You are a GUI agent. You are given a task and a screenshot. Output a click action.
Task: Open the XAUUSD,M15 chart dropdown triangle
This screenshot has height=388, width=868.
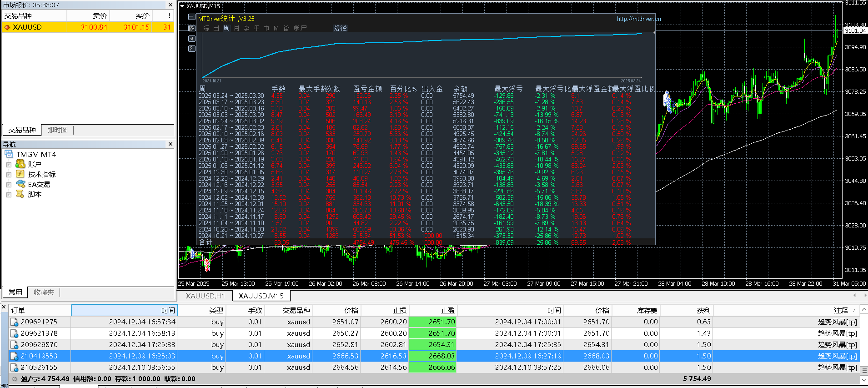pos(182,6)
